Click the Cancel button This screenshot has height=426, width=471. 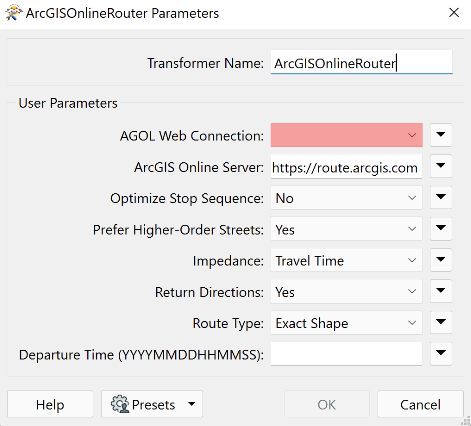(420, 404)
